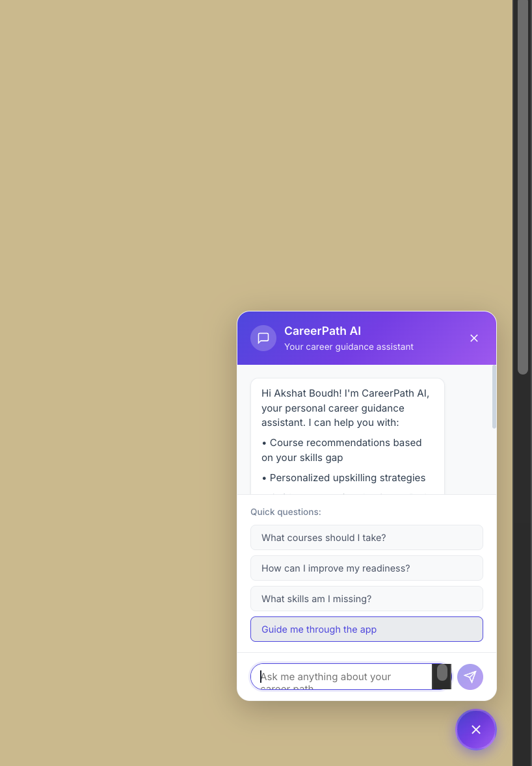532x766 pixels.
Task: Click 'Personalized upskilling strategies' bullet line
Action: click(343, 478)
